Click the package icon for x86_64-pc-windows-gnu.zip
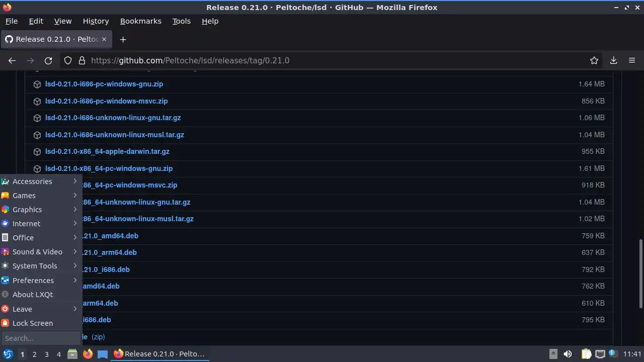 click(37, 169)
